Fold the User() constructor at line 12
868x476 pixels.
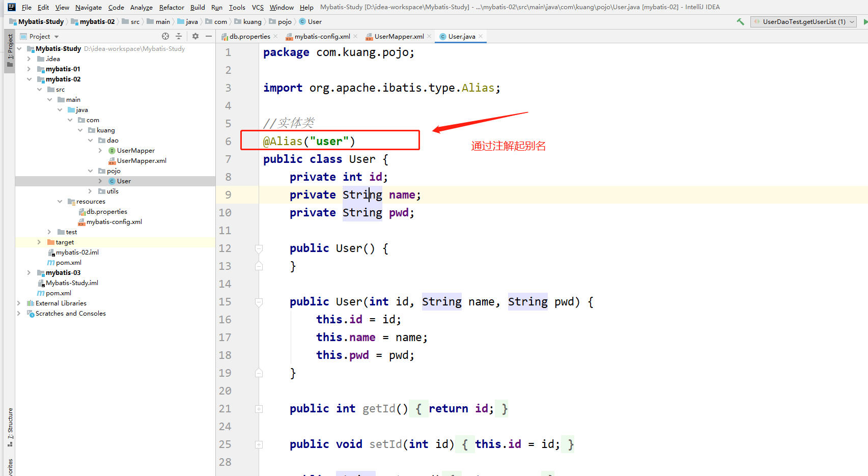point(259,248)
